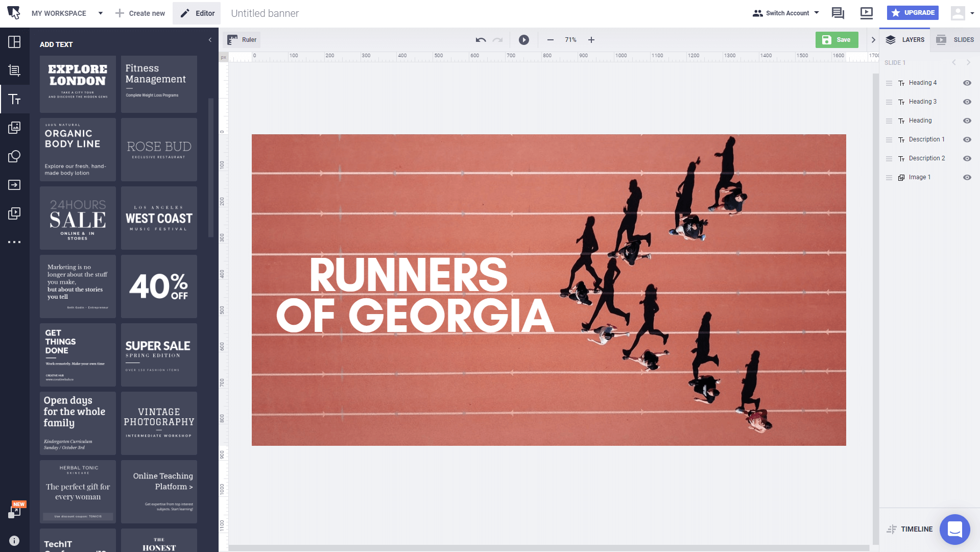Screen dimensions: 980x552
Task: Add the Explore London text preset
Action: pyautogui.click(x=78, y=84)
